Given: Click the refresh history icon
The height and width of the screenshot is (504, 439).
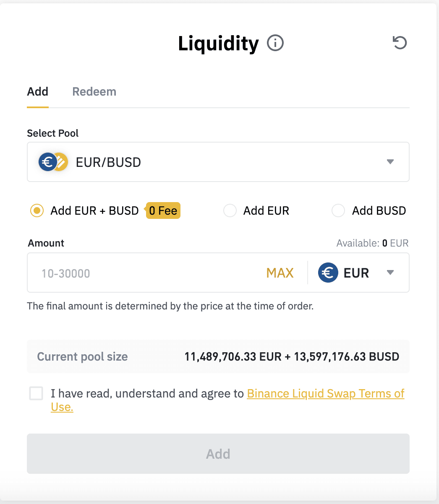Looking at the screenshot, I should coord(400,42).
